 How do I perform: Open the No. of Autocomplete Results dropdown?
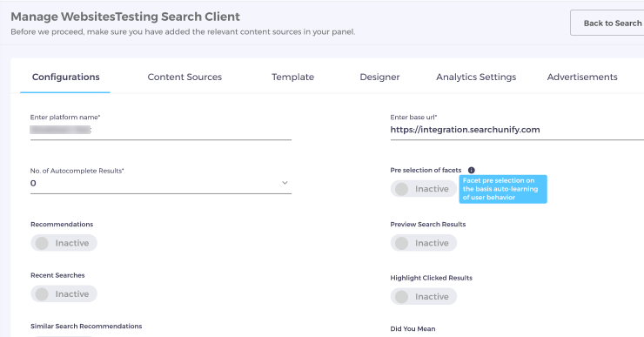click(161, 183)
